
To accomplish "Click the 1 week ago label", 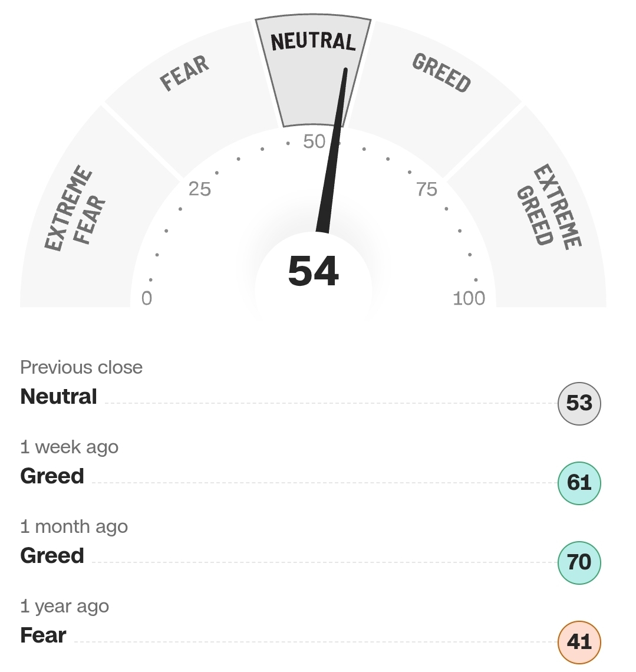I will click(x=70, y=447).
